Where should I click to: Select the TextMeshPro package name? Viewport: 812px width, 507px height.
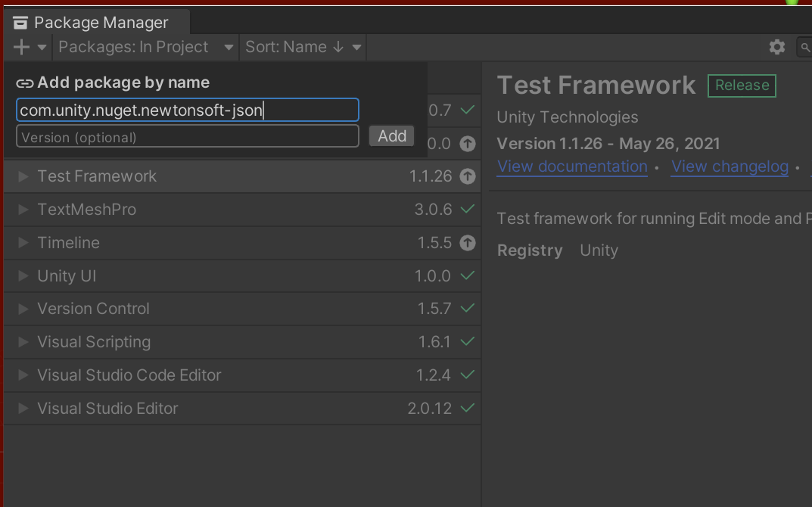point(87,210)
